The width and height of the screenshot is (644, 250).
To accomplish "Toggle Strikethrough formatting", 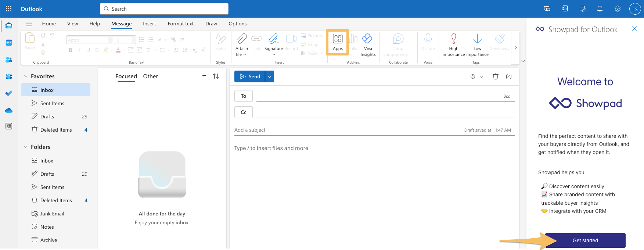I will 97,50.
